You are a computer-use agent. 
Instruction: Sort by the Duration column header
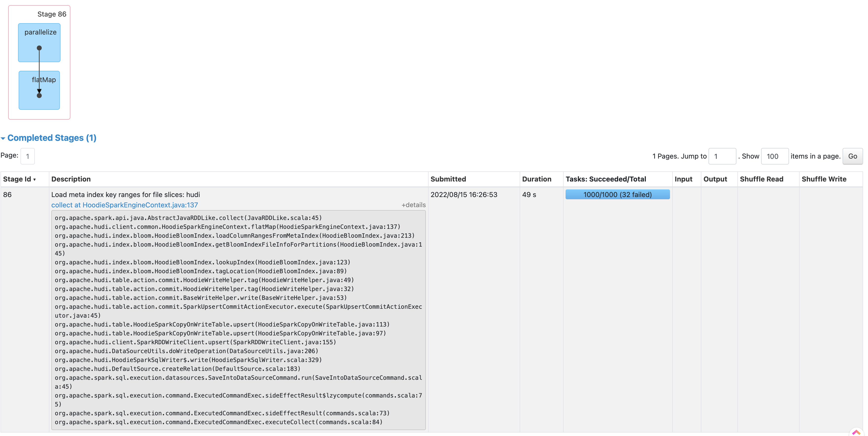pyautogui.click(x=536, y=179)
